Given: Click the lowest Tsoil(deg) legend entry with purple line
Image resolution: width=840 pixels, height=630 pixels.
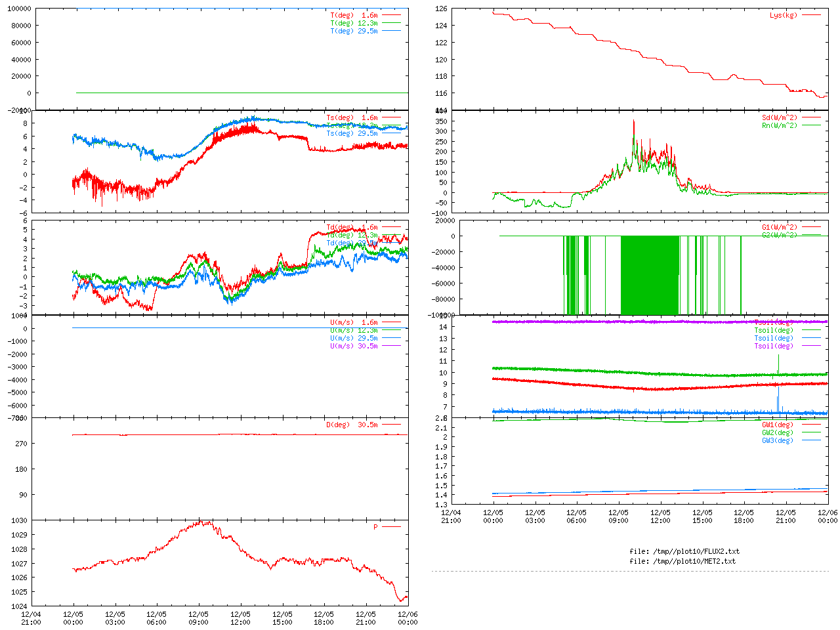Looking at the screenshot, I should tap(774, 346).
